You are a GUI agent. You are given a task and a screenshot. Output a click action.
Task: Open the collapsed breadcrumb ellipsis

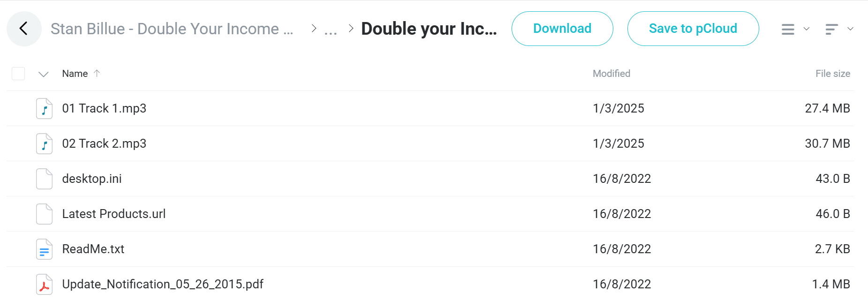331,31
